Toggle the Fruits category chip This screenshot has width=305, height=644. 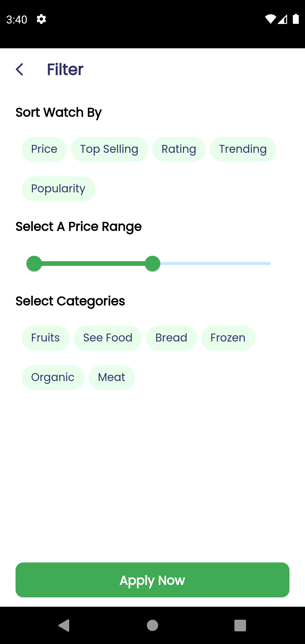point(45,338)
